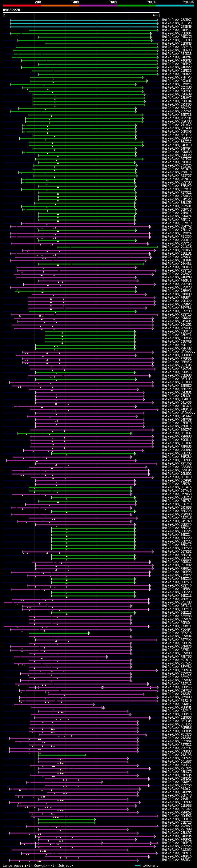Click the green ~80% identity legend bar
This screenshot has width=197, height=868.
[137, 6]
